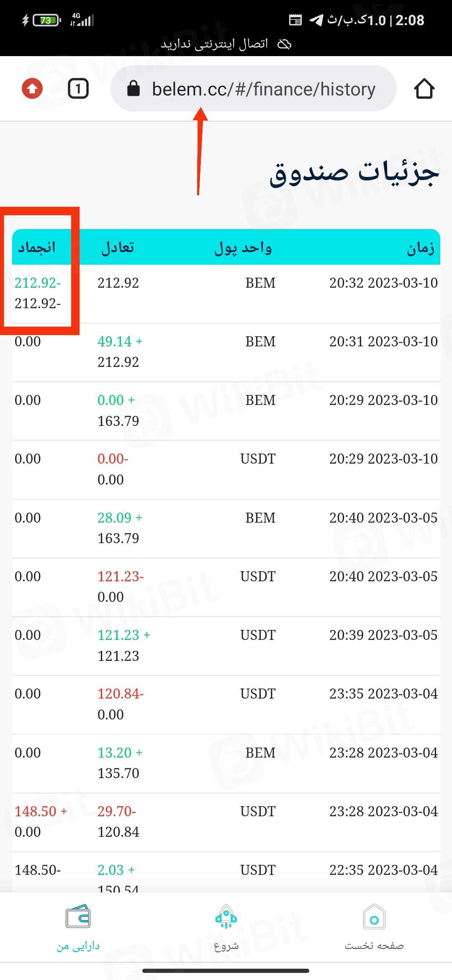Tap the زمان column header
The height and width of the screenshot is (980, 452).
click(420, 248)
